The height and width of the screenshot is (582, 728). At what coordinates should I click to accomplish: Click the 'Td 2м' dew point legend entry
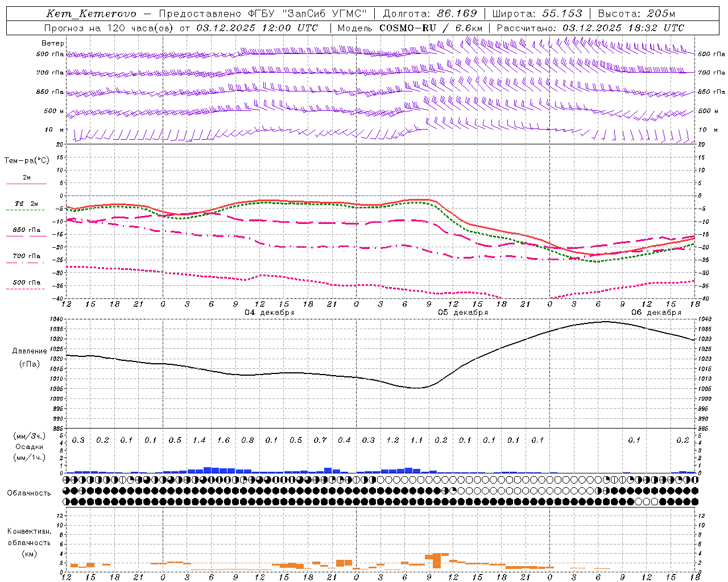point(27,203)
